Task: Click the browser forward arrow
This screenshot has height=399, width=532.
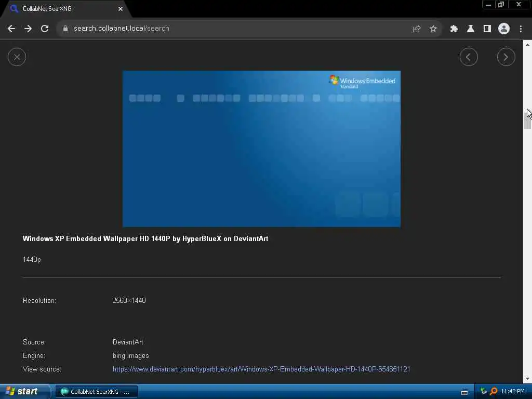Action: click(28, 29)
